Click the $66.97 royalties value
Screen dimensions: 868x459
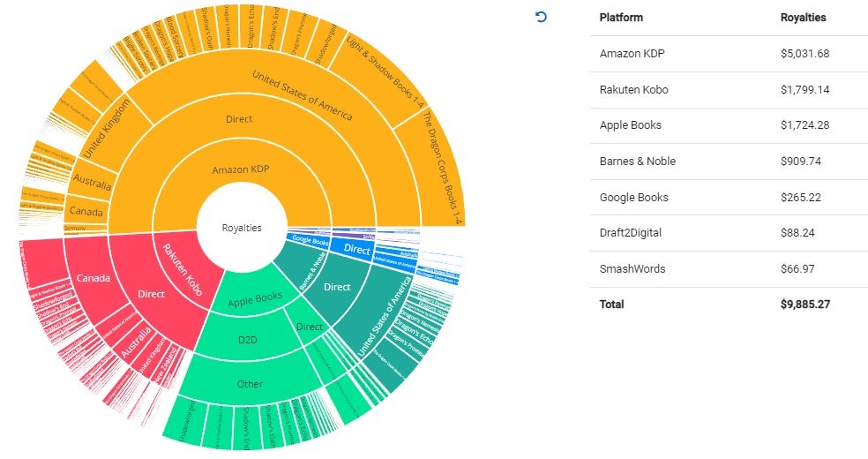[797, 268]
